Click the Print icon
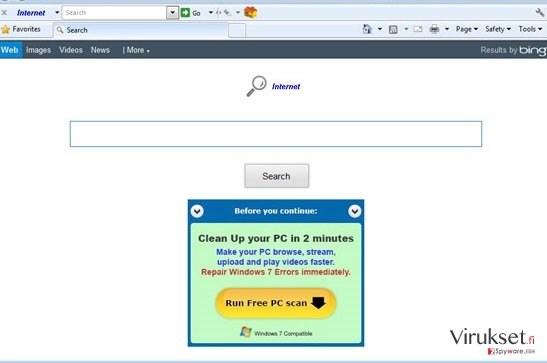 [434, 29]
